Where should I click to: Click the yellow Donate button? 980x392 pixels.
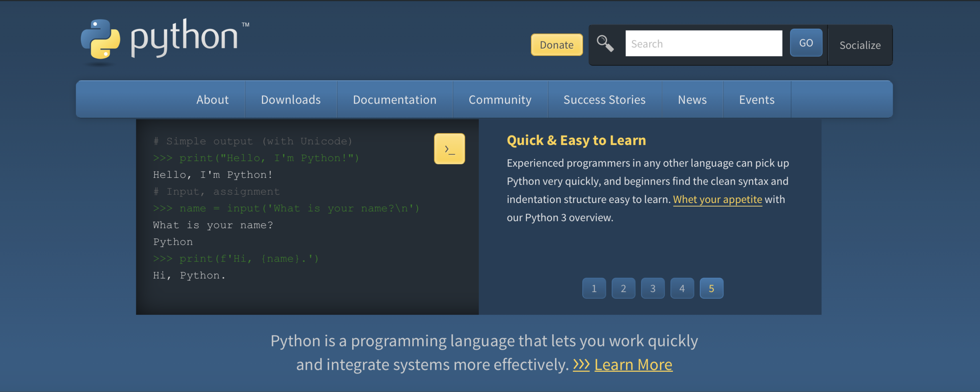pos(556,45)
